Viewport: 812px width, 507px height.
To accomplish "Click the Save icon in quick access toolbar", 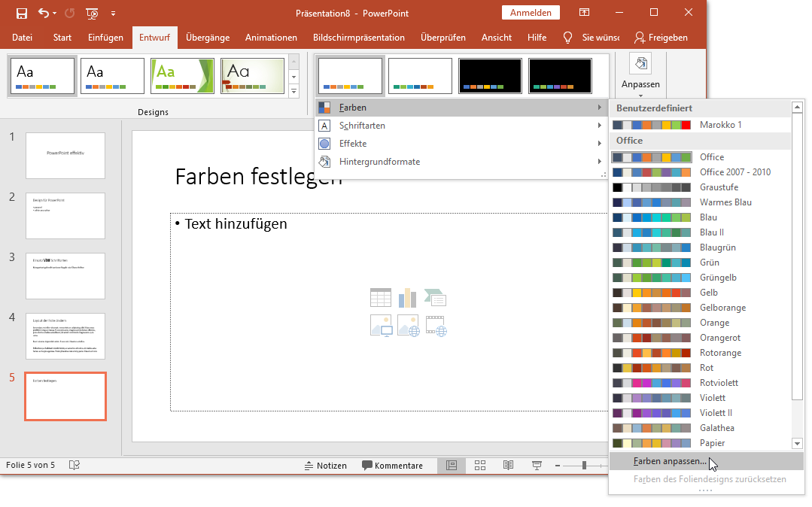I will (21, 14).
